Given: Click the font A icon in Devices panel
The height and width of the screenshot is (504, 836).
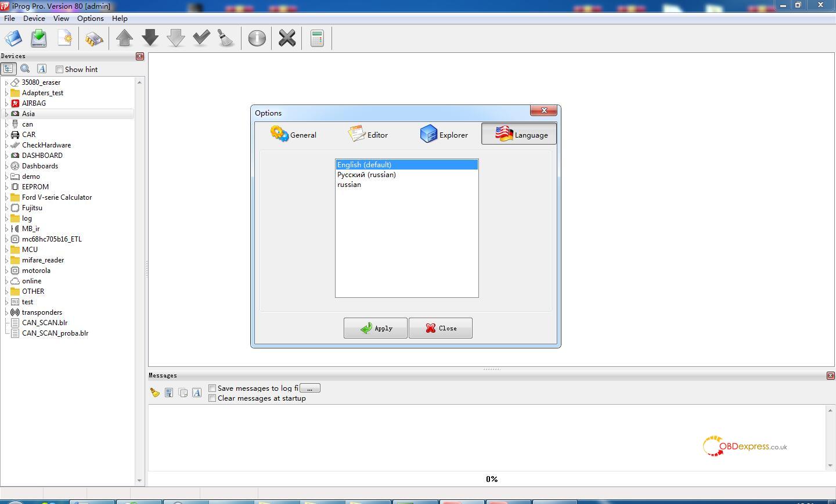Looking at the screenshot, I should coord(41,69).
